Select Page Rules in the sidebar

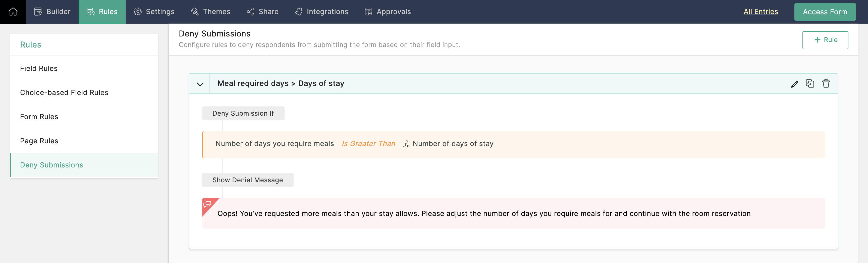pos(39,141)
